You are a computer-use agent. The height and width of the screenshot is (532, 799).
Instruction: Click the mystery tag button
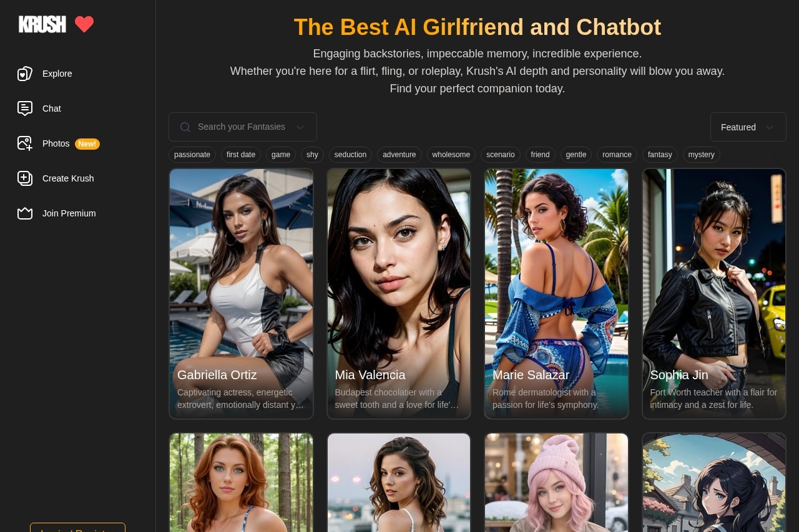[x=701, y=155]
